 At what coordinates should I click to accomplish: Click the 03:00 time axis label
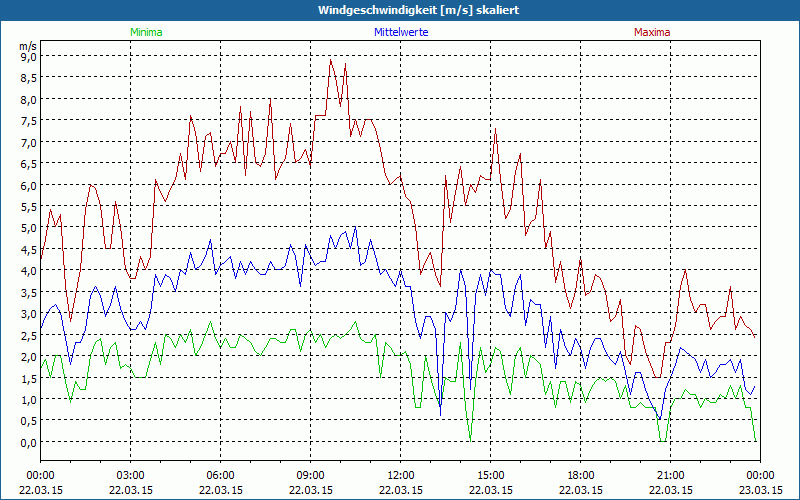(131, 476)
